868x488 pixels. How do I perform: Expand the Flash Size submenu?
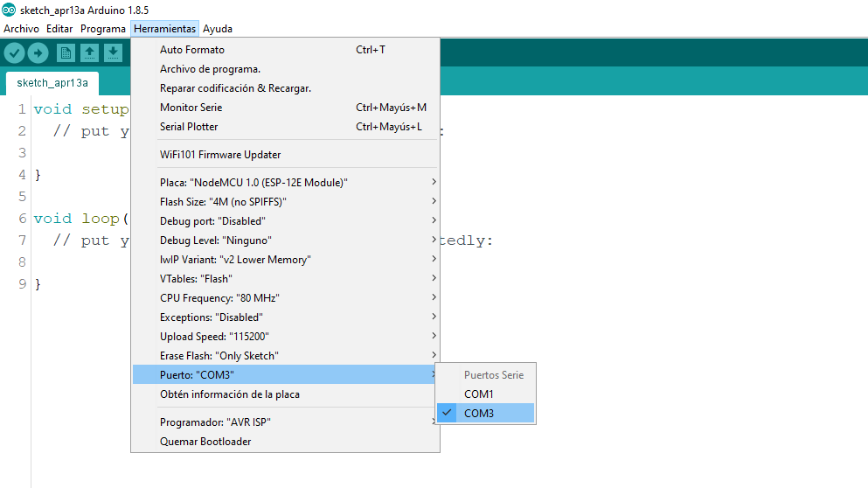click(285, 202)
